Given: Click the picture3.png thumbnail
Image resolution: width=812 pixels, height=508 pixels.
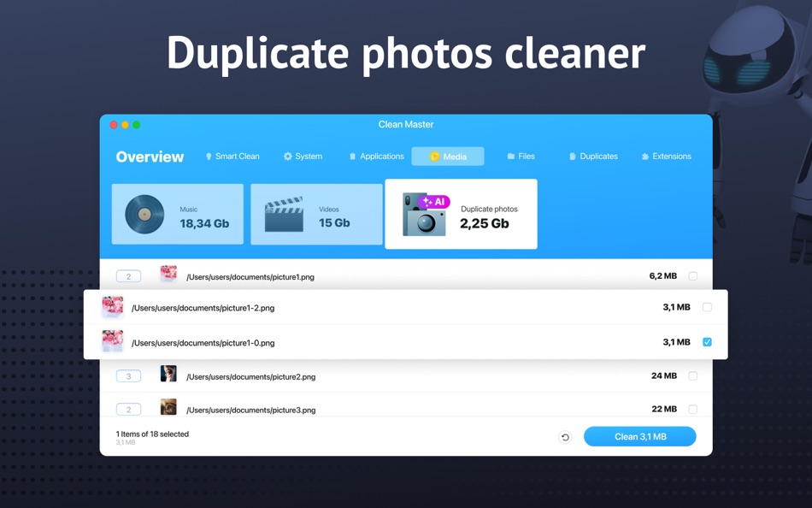Looking at the screenshot, I should click(x=168, y=406).
